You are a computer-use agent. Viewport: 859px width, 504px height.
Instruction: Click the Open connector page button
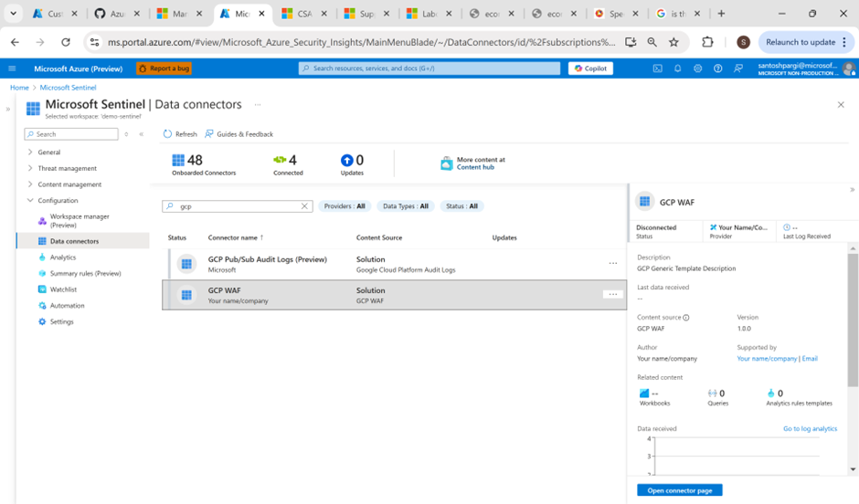(x=680, y=490)
